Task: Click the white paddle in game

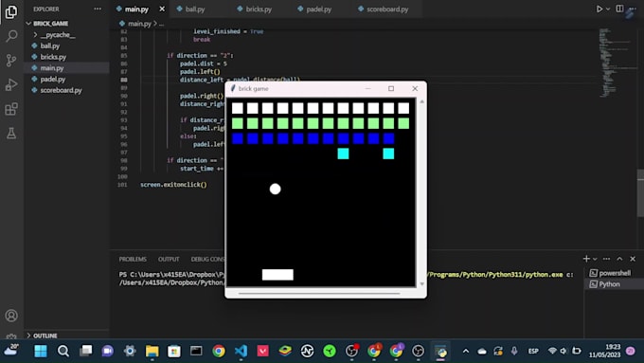Action: (x=277, y=275)
